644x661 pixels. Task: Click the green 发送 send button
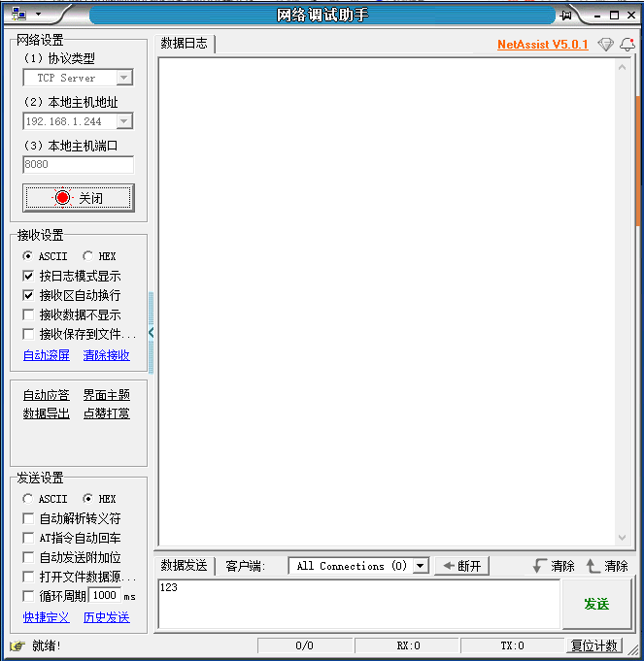[x=596, y=604]
